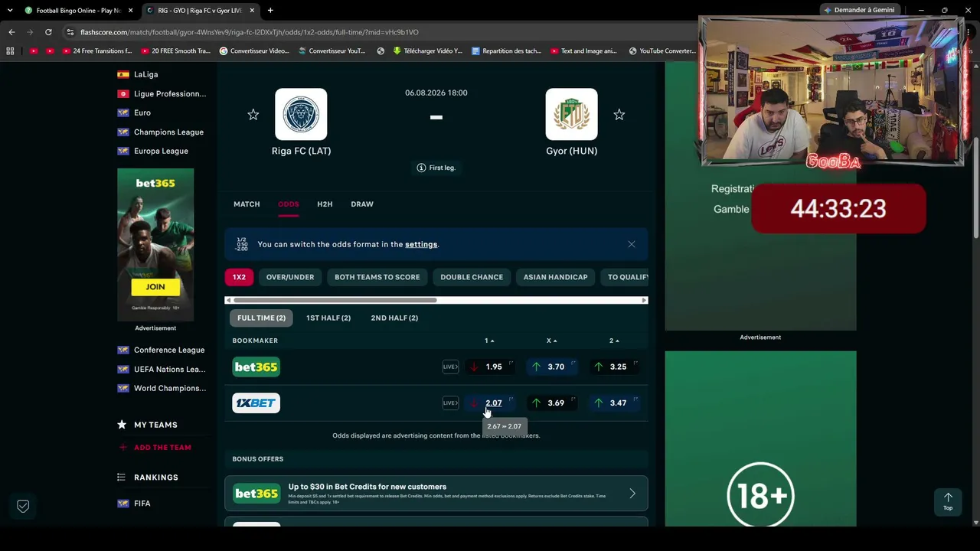
Task: Open Convertisseur Vidéo bookmark
Action: pos(254,51)
